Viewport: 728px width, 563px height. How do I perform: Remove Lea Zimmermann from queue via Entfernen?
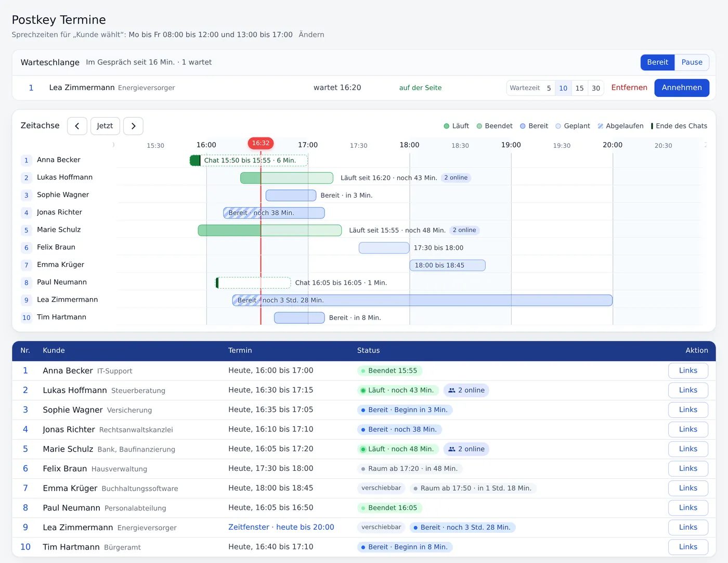629,87
